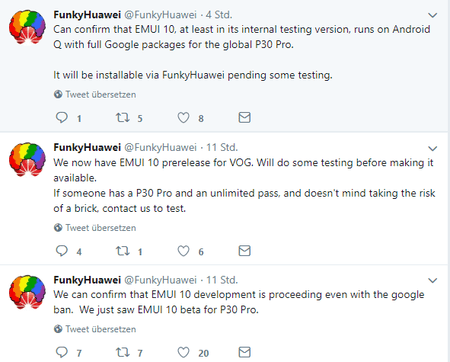Expand more menu on the VOG prerelease tweet
This screenshot has width=450, height=362.
point(432,148)
